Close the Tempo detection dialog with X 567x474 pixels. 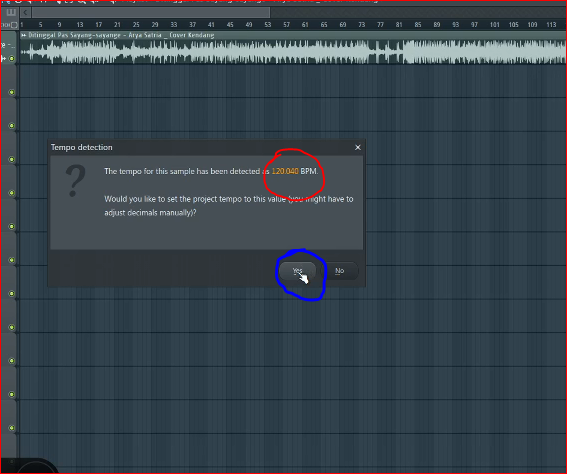click(358, 147)
